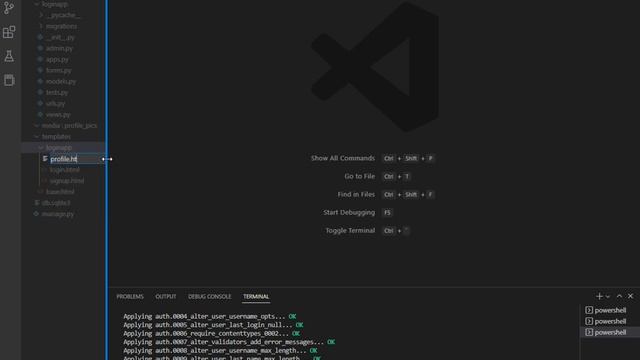The width and height of the screenshot is (640, 360).
Task: Click the Show All Commands label
Action: [343, 158]
